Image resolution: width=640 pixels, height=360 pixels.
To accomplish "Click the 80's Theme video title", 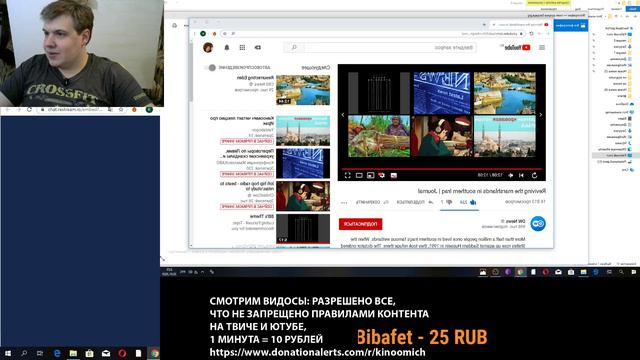I will pos(262,216).
